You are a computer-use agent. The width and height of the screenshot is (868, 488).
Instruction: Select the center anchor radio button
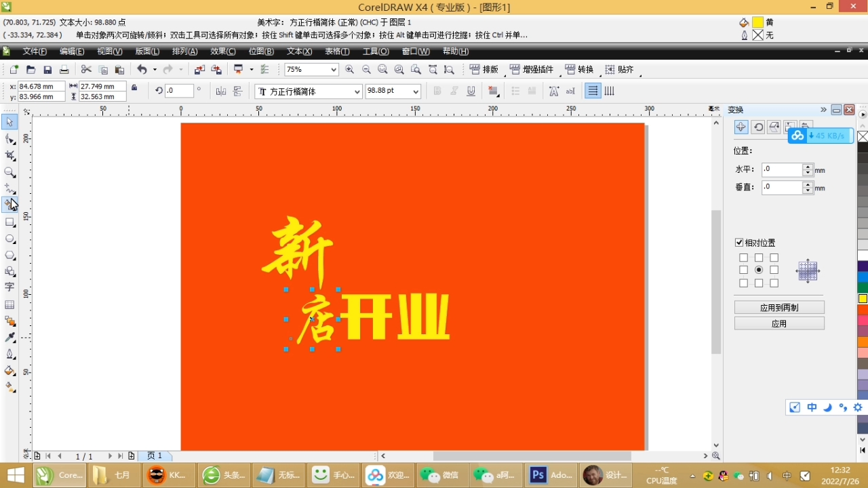click(x=759, y=270)
